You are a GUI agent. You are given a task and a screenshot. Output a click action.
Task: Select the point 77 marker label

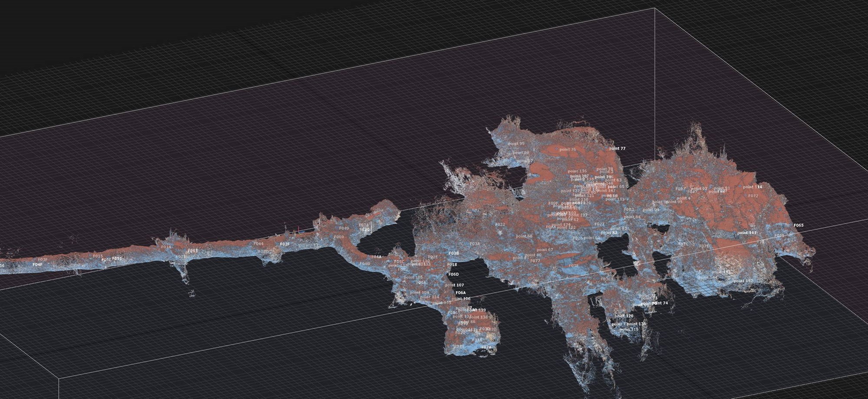point(617,148)
